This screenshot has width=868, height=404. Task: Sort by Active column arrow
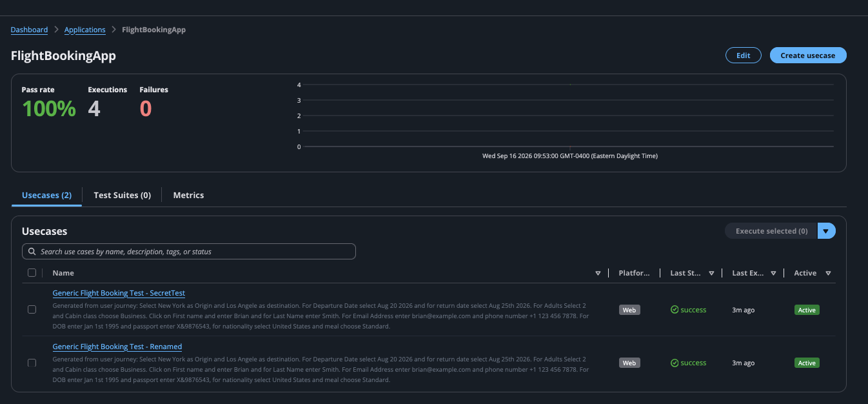[828, 273]
